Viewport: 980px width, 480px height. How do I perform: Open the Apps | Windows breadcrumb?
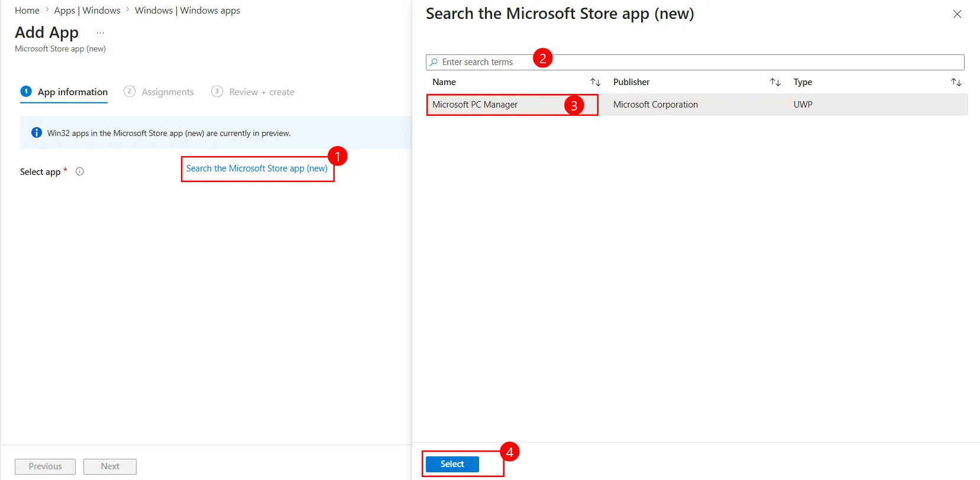pos(87,11)
